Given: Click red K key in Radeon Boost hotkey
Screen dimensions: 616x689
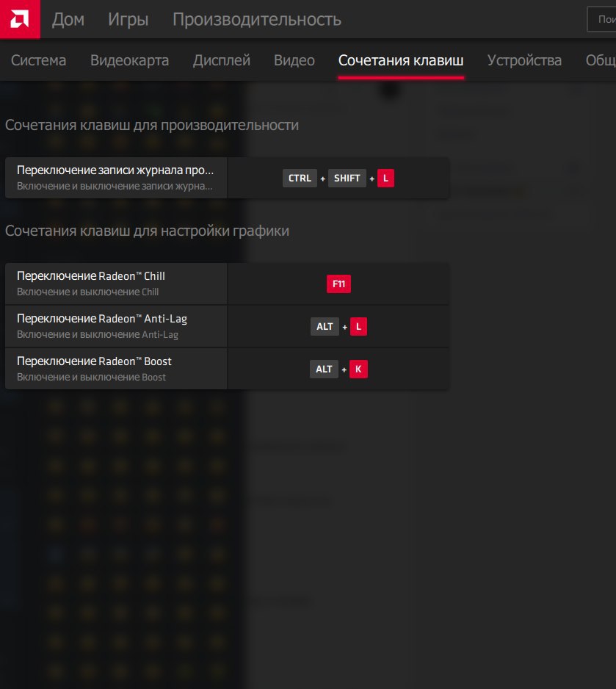Looking at the screenshot, I should [x=358, y=369].
